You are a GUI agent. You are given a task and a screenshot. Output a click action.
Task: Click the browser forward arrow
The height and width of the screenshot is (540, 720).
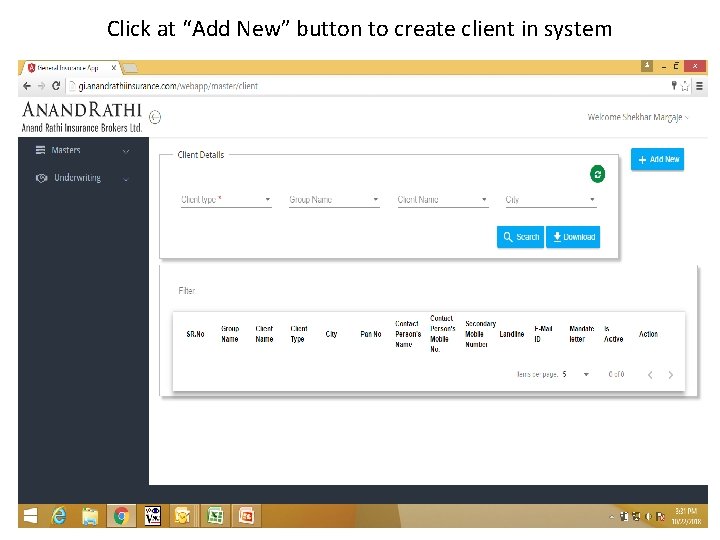41,86
